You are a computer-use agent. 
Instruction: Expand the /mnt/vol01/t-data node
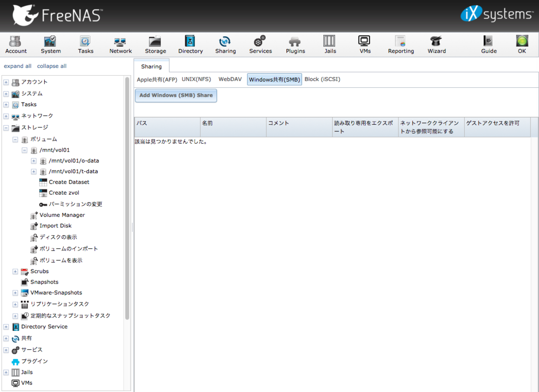coord(34,172)
